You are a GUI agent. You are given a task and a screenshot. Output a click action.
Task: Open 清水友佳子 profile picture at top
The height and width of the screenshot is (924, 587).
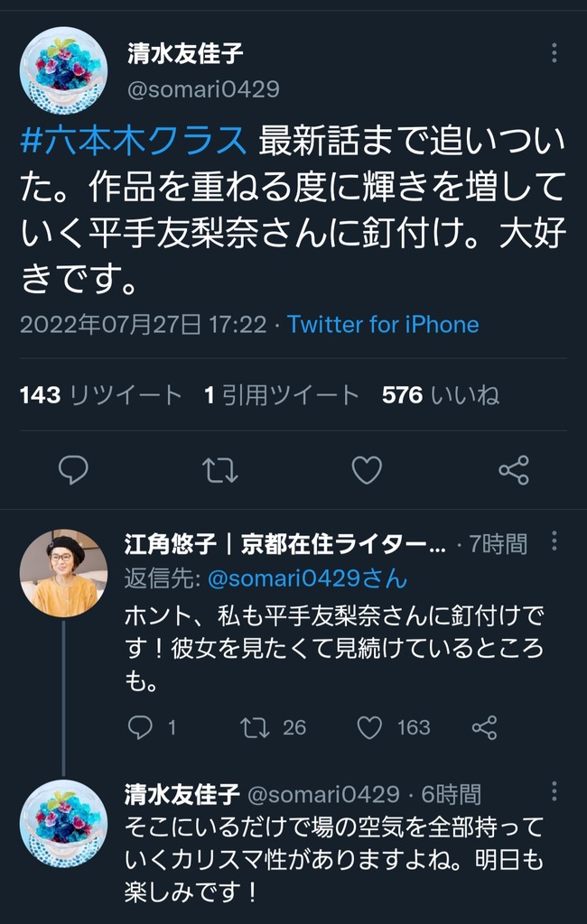64,70
